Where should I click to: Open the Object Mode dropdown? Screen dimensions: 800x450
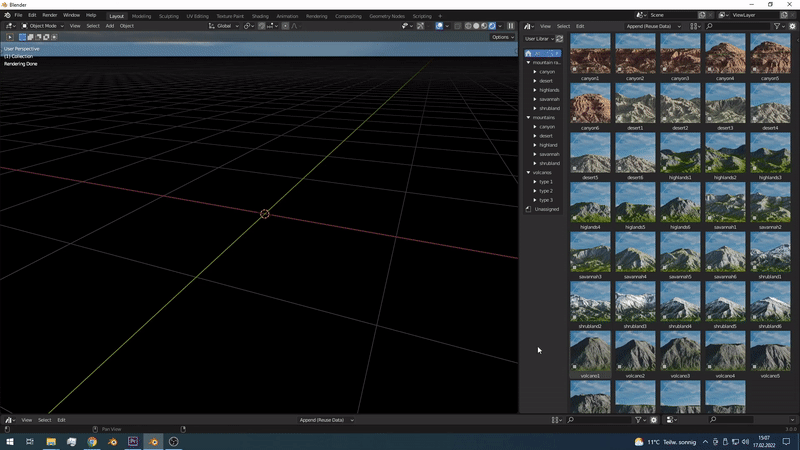click(43, 26)
